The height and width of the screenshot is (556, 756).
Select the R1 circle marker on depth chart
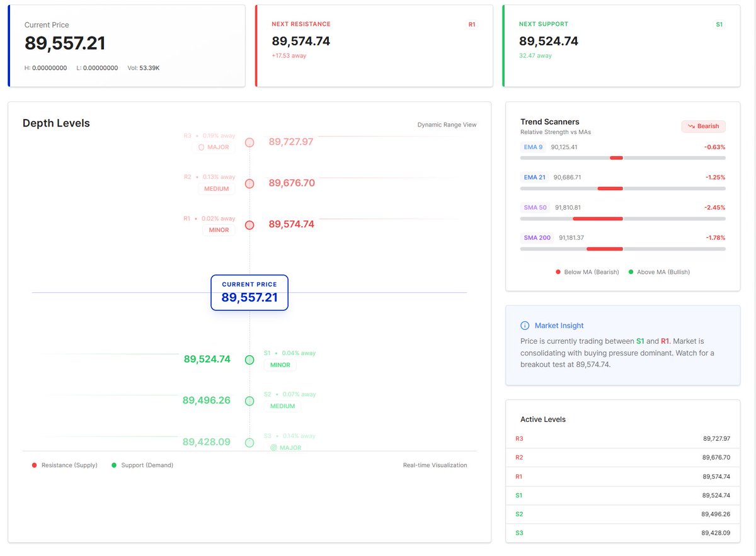pos(249,225)
